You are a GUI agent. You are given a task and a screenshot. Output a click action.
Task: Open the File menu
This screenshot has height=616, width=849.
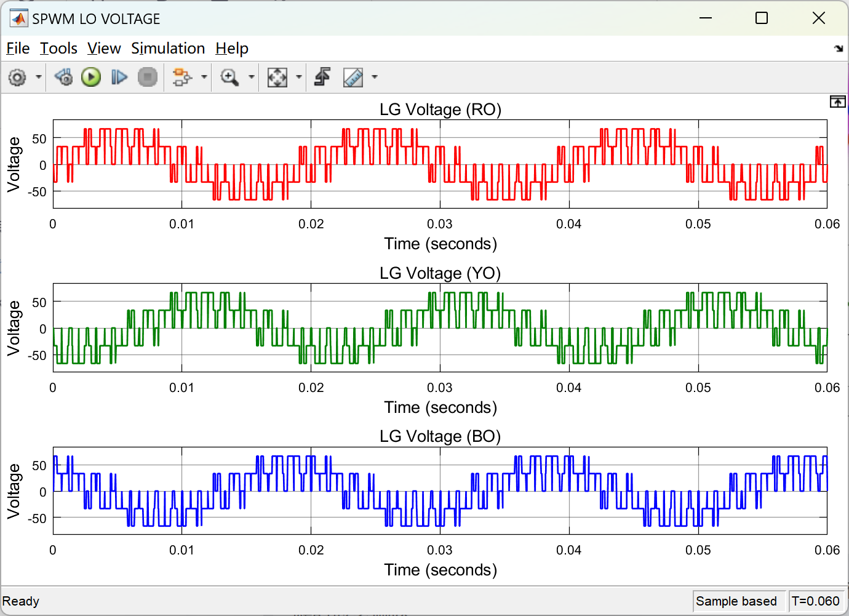(18, 48)
